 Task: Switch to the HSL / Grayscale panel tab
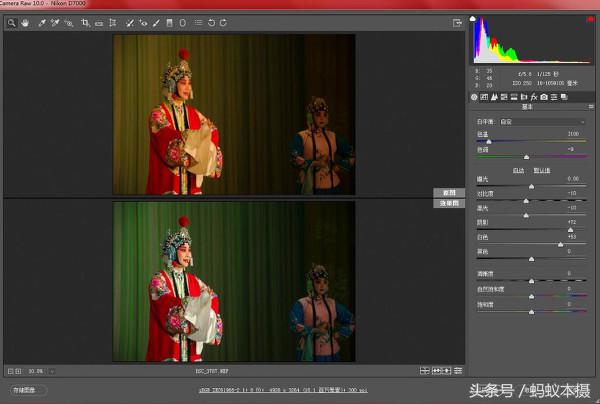[x=504, y=97]
